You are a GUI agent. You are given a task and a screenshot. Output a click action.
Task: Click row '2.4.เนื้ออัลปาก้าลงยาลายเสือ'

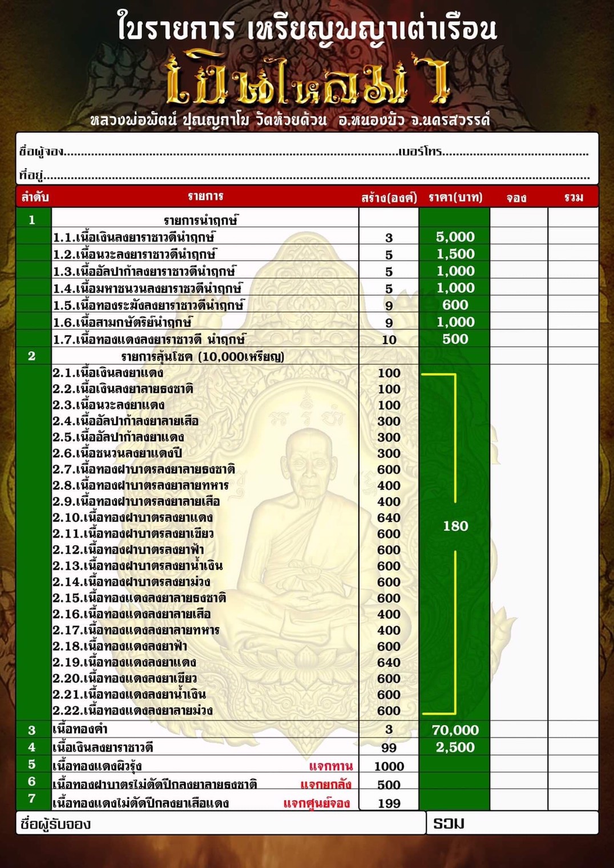pyautogui.click(x=126, y=421)
